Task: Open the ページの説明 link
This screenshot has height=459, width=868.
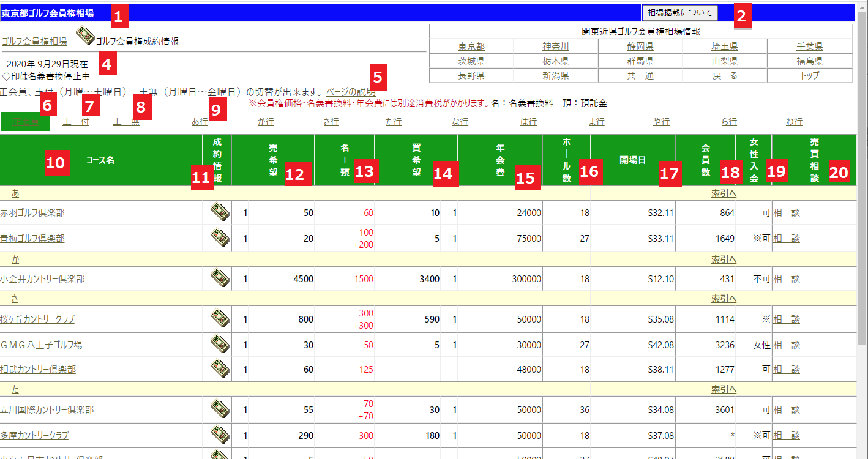Action: (x=351, y=91)
